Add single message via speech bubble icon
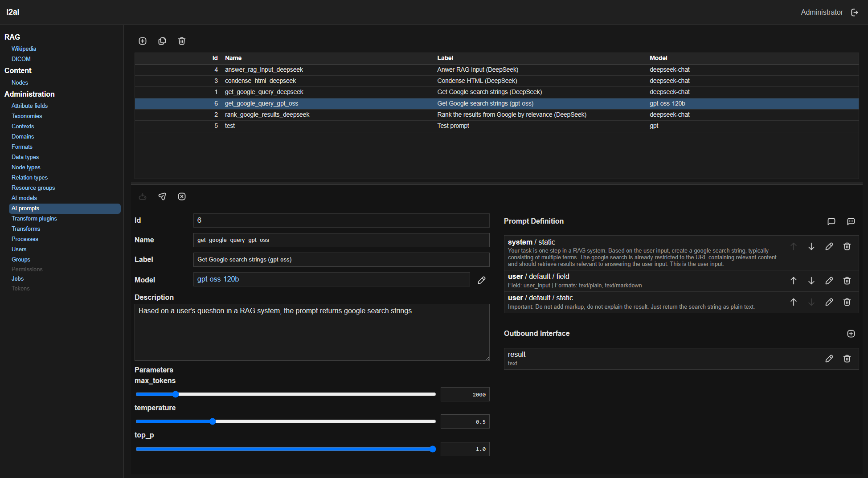The height and width of the screenshot is (478, 868). pyautogui.click(x=831, y=221)
